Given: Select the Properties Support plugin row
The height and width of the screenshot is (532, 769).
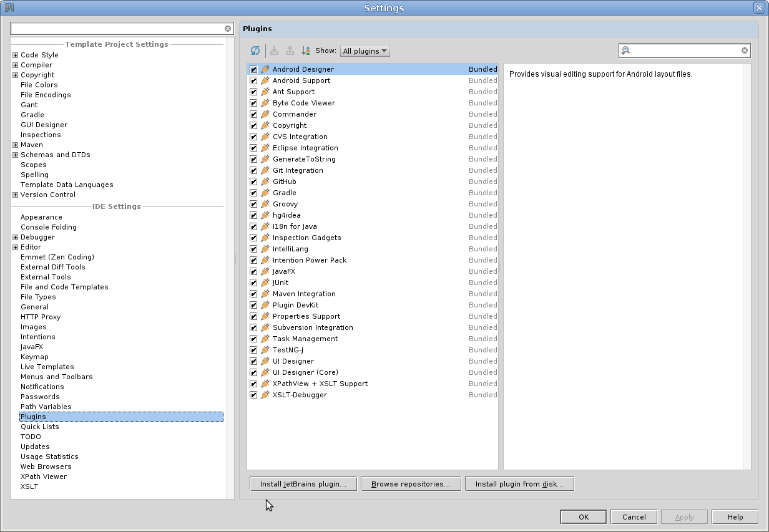Looking at the screenshot, I should 373,316.
